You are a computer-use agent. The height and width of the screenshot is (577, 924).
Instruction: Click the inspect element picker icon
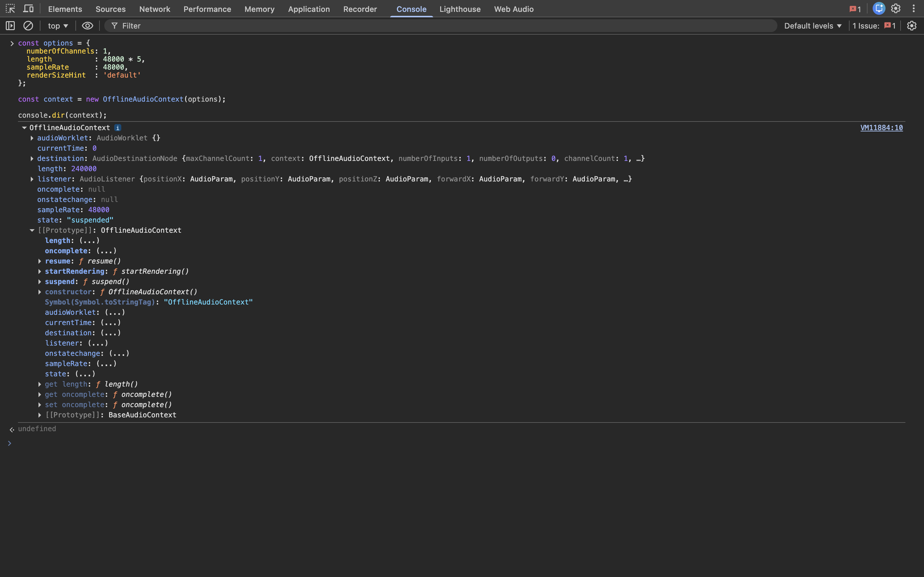pyautogui.click(x=10, y=8)
